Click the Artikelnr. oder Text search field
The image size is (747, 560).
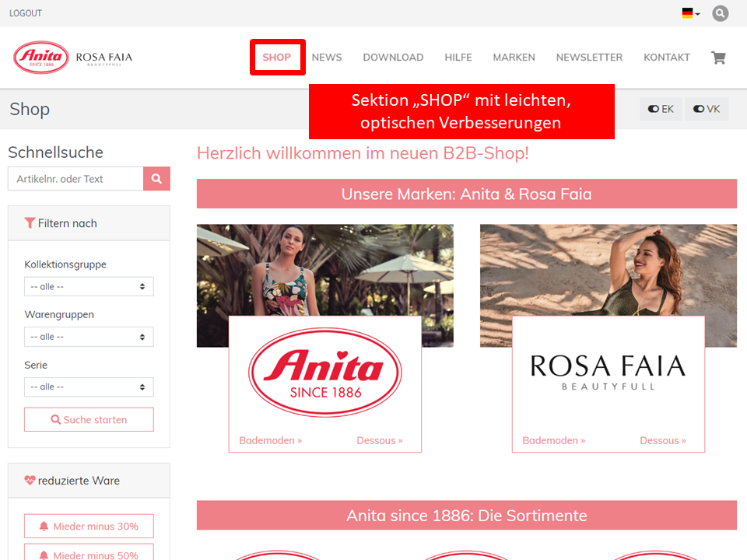tap(75, 179)
